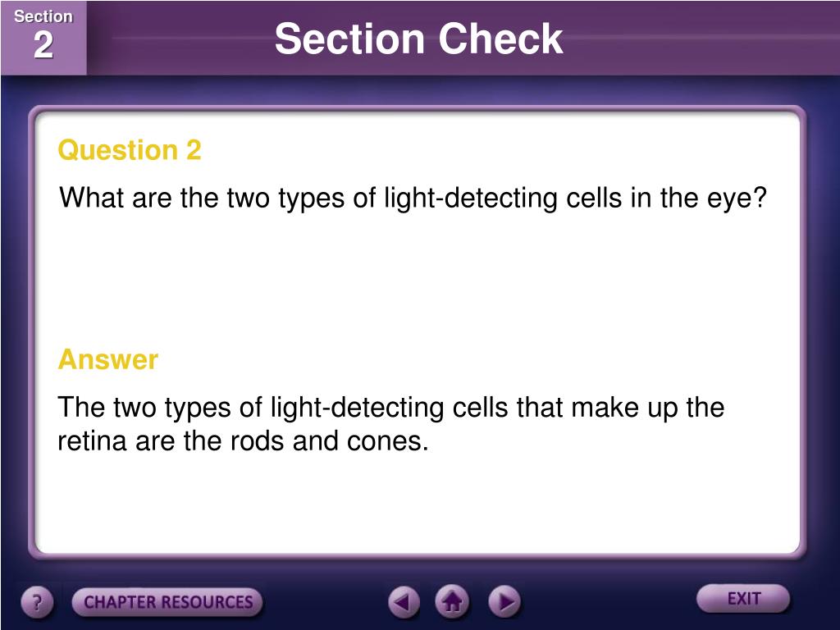Click the Question 2 heading
840x630 pixels.
130,149
